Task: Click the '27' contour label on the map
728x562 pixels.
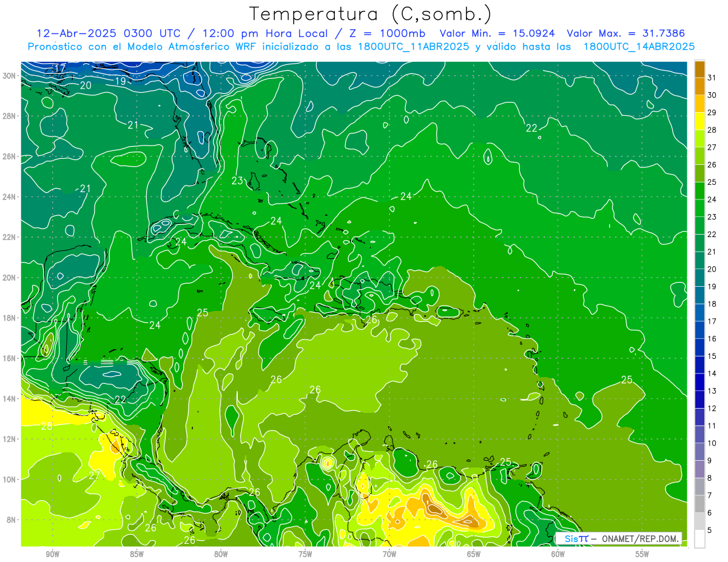Action: click(x=94, y=475)
